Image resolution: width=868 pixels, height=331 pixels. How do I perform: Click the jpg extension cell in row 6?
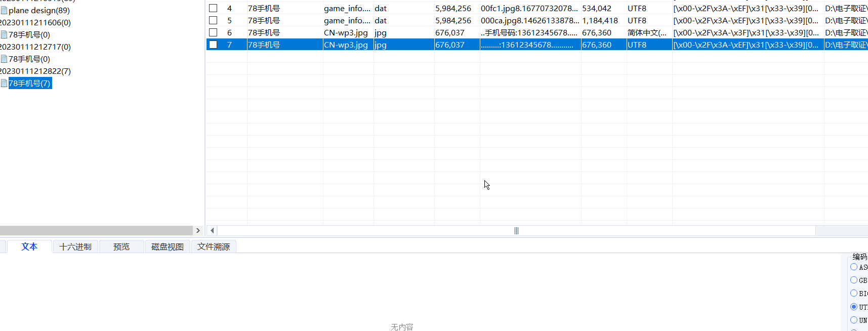(381, 32)
